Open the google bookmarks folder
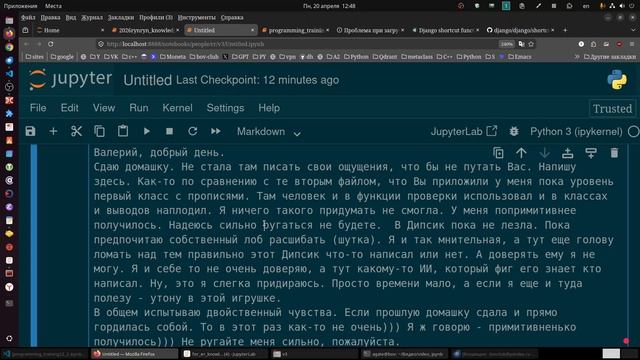This screenshot has width=640, height=360. [x=62, y=57]
